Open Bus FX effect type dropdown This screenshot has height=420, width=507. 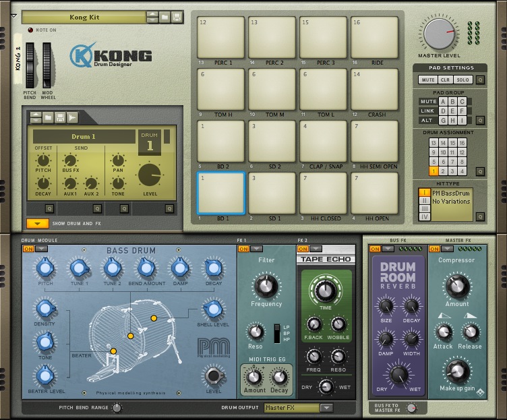pyautogui.click(x=388, y=249)
